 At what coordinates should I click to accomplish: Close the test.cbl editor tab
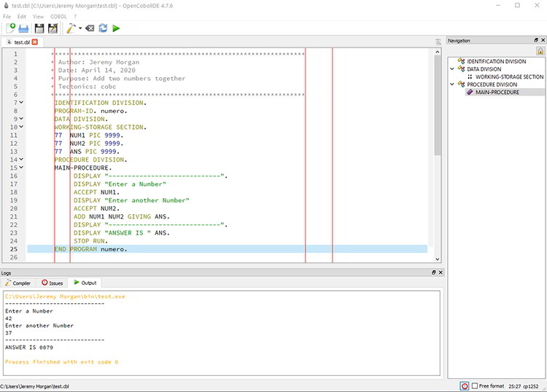pos(34,42)
